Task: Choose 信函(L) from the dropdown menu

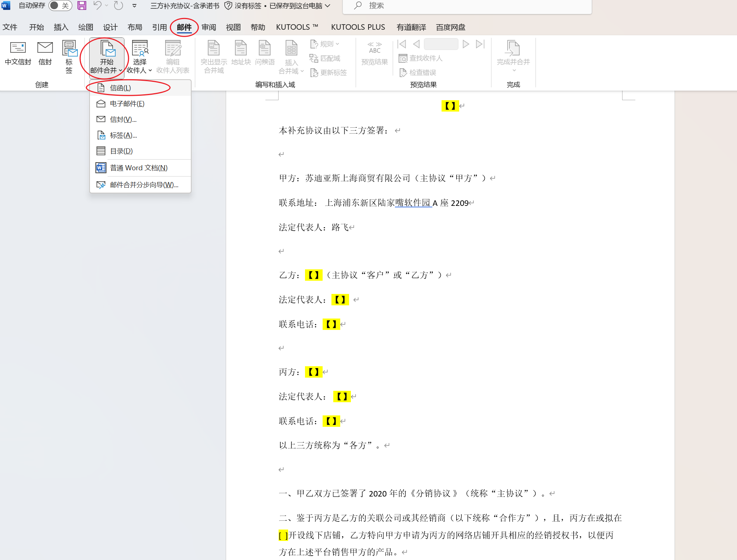Action: [140, 88]
